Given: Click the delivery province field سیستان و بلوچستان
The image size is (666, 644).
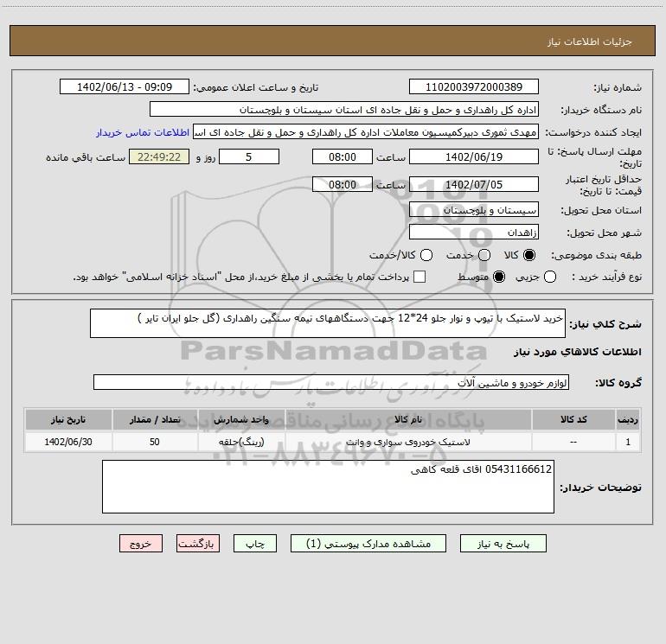Looking at the screenshot, I should click(x=474, y=210).
